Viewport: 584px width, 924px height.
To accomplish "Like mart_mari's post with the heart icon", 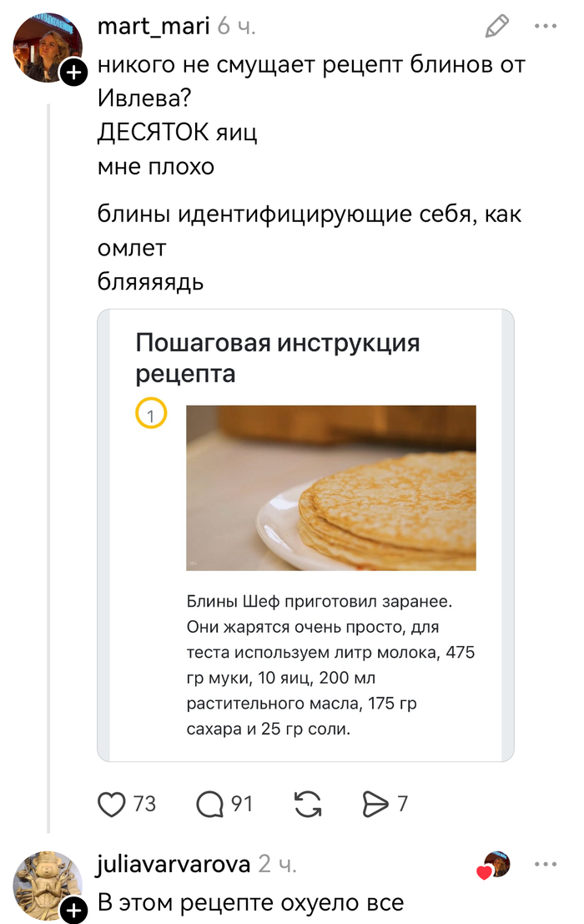I will 112,804.
